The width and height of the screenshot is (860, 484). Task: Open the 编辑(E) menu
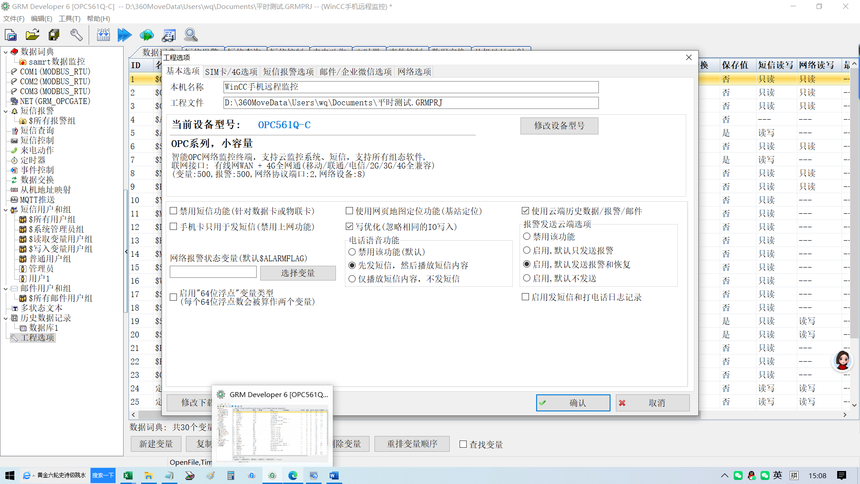pyautogui.click(x=42, y=19)
